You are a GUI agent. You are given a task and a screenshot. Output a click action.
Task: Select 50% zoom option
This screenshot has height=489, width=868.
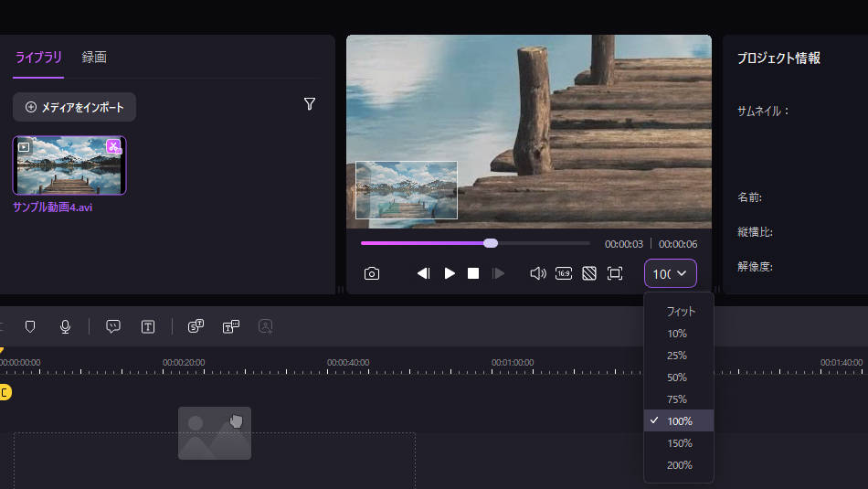[x=679, y=377]
